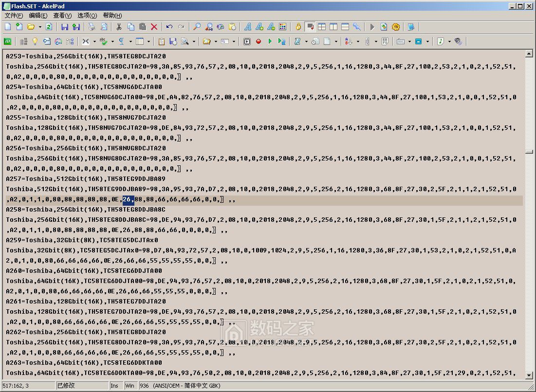The height and width of the screenshot is (392, 536).
Task: Reload the current file from disk
Action: pyautogui.click(x=49, y=27)
